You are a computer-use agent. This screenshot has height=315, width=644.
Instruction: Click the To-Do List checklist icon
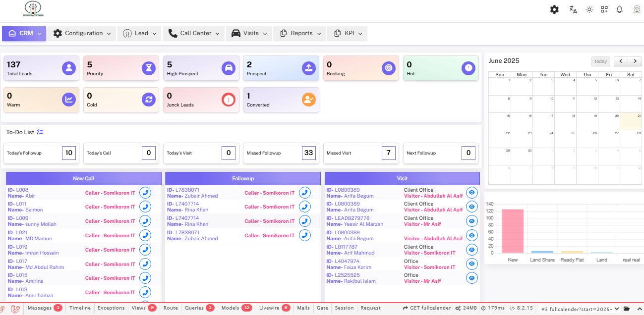coord(40,132)
